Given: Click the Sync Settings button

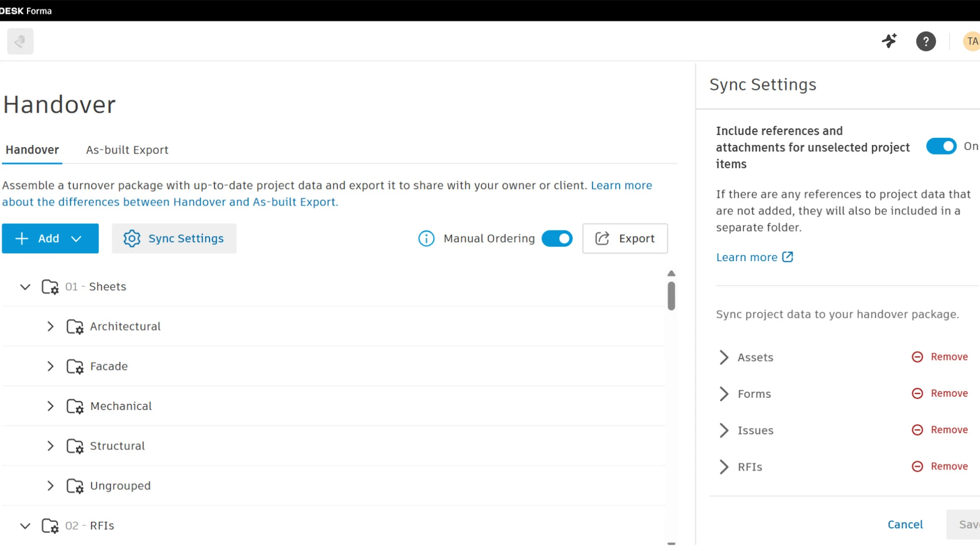Looking at the screenshot, I should point(174,238).
